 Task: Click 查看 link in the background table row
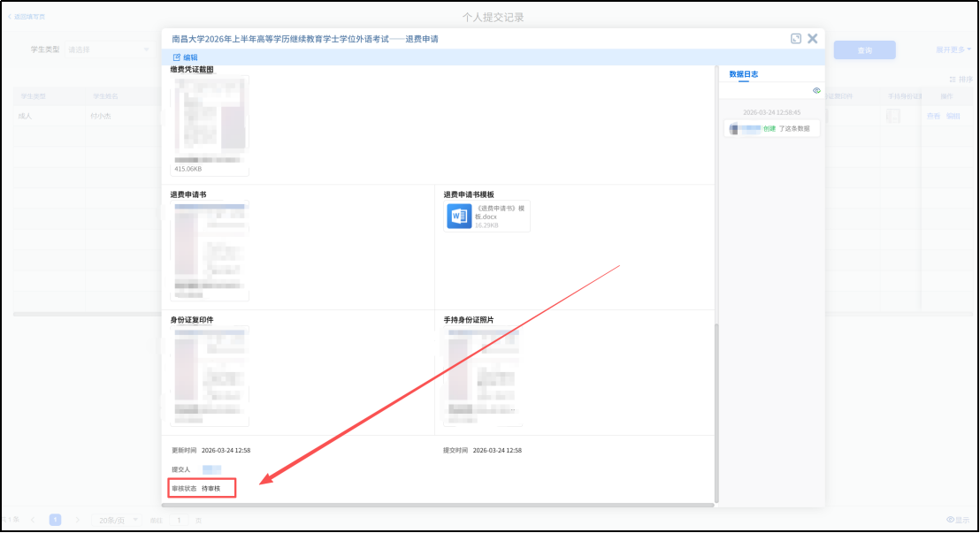(x=933, y=116)
